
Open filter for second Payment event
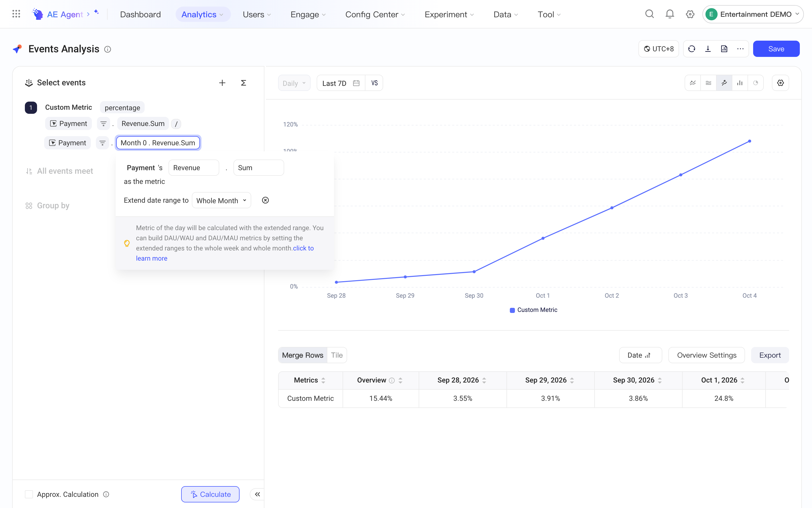tap(102, 143)
